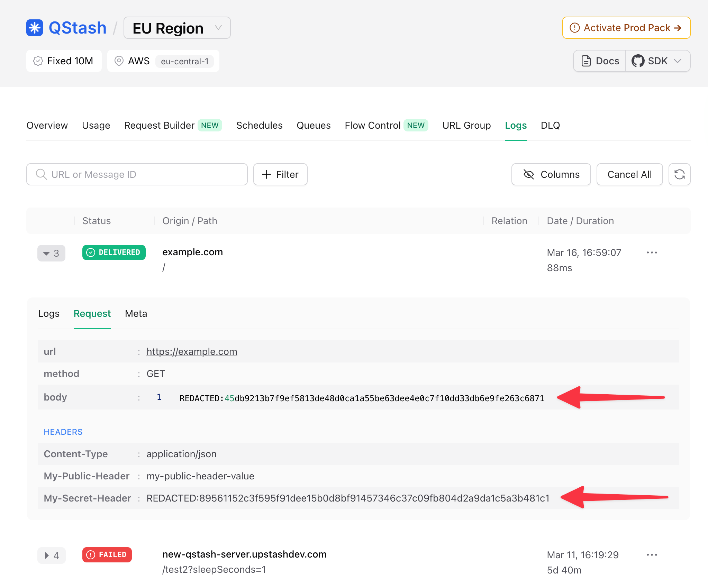The image size is (708, 588).
Task: Open the Docs button
Action: [600, 61]
